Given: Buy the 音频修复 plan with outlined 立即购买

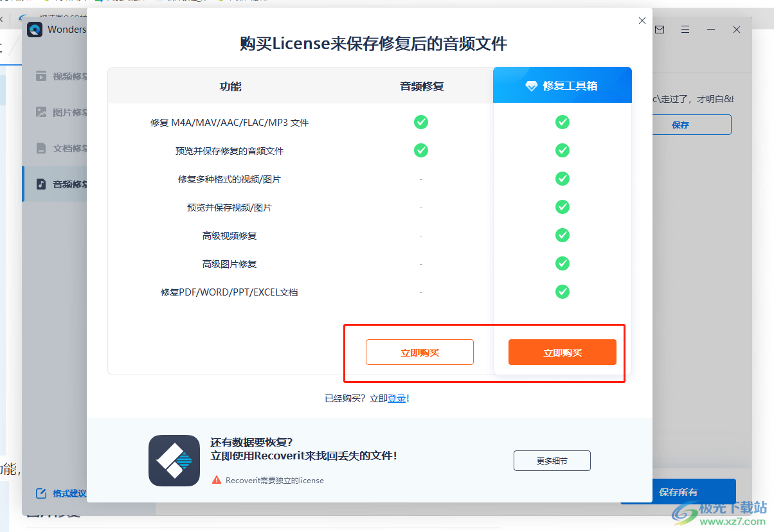Looking at the screenshot, I should click(x=420, y=352).
